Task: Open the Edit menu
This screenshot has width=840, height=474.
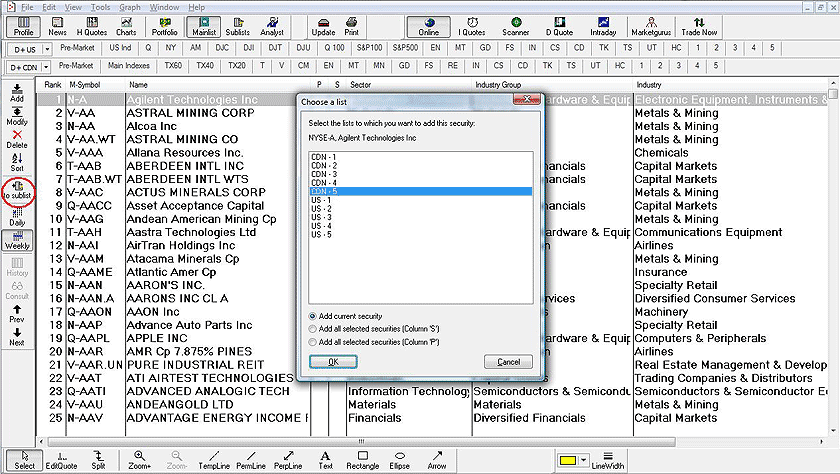Action: [x=49, y=7]
